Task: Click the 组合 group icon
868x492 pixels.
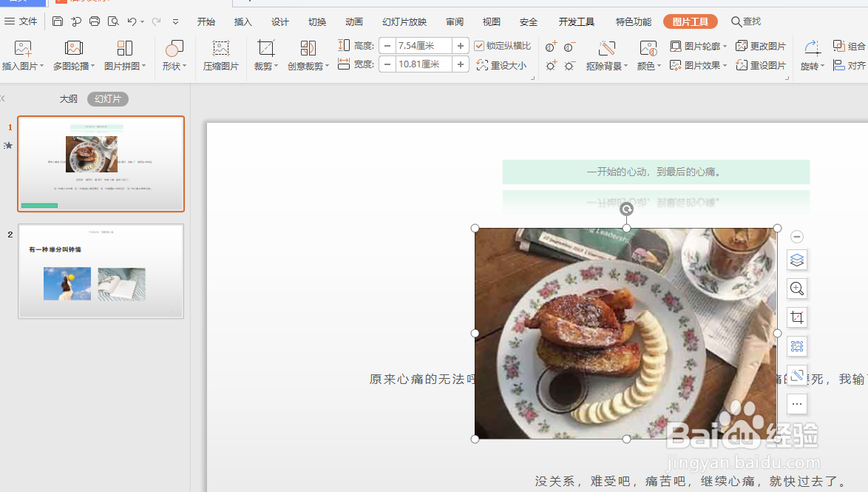Action: click(x=850, y=47)
